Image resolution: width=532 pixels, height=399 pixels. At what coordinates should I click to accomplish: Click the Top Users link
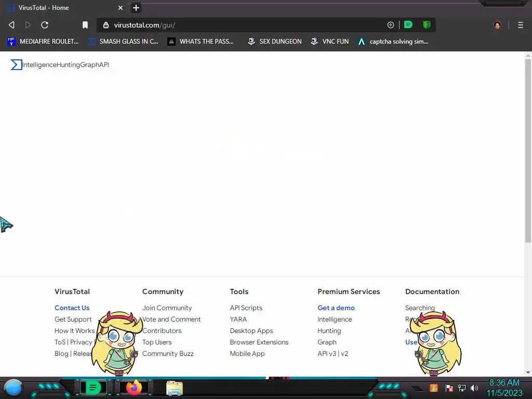pos(157,342)
